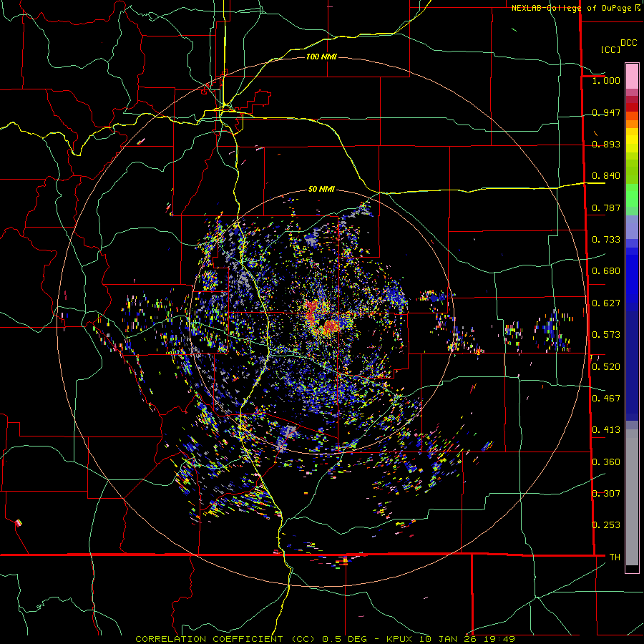Image resolution: width=644 pixels, height=644 pixels.
Task: Click the 0.5 DEG elevation text
Action: pos(344,639)
